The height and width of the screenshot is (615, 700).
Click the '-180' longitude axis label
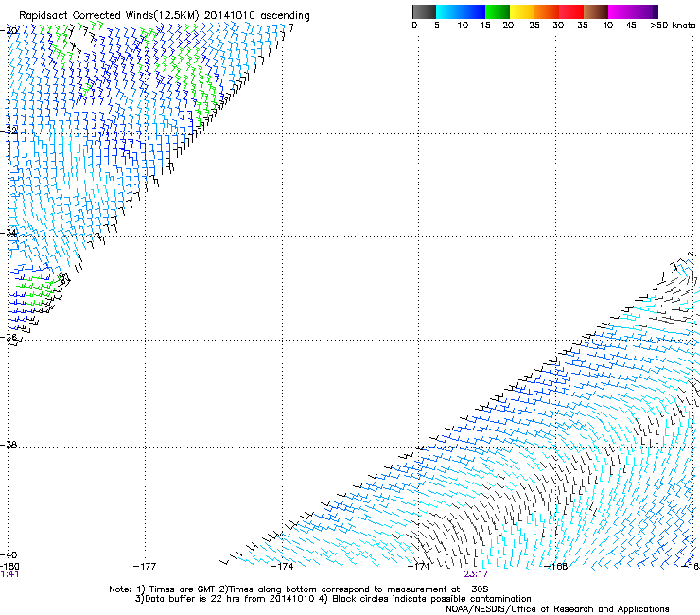pos(9,566)
